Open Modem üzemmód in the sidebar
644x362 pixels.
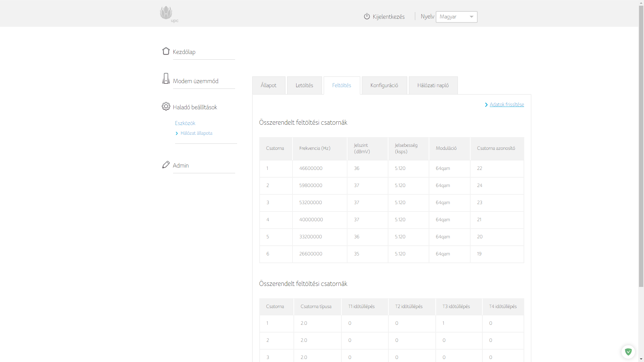point(196,81)
